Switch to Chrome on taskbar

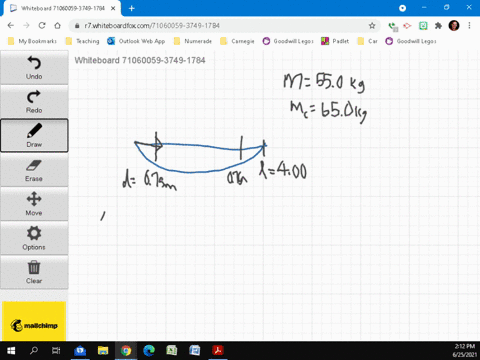click(x=126, y=351)
